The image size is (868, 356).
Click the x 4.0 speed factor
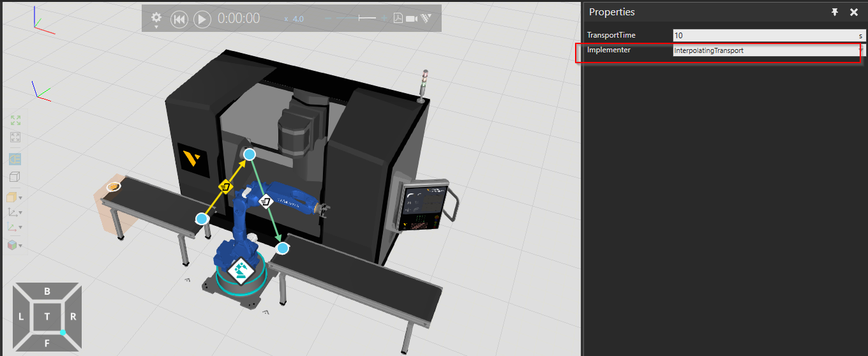[294, 19]
